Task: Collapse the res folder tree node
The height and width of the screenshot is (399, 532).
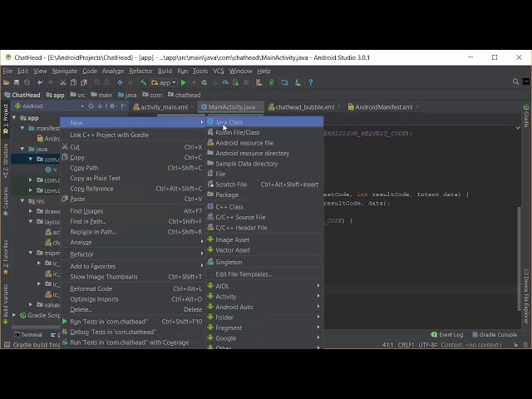Action: [x=22, y=200]
